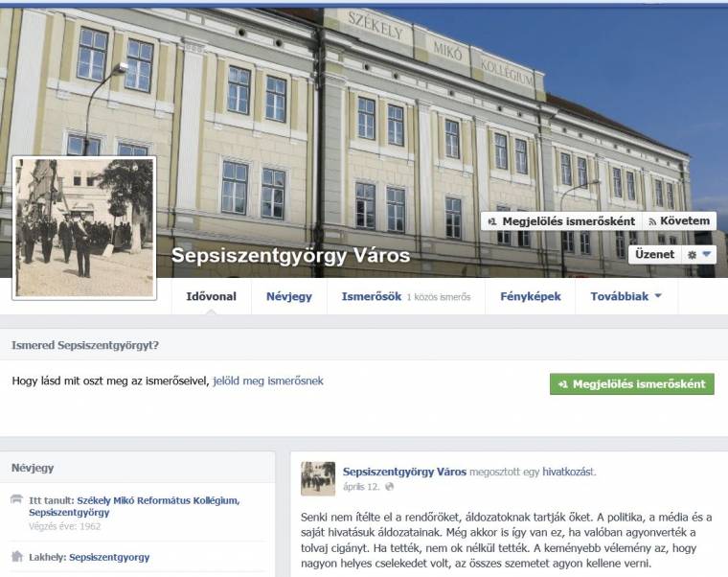Click the Követem follow button
Image resolution: width=728 pixels, height=577 pixels.
click(679, 221)
